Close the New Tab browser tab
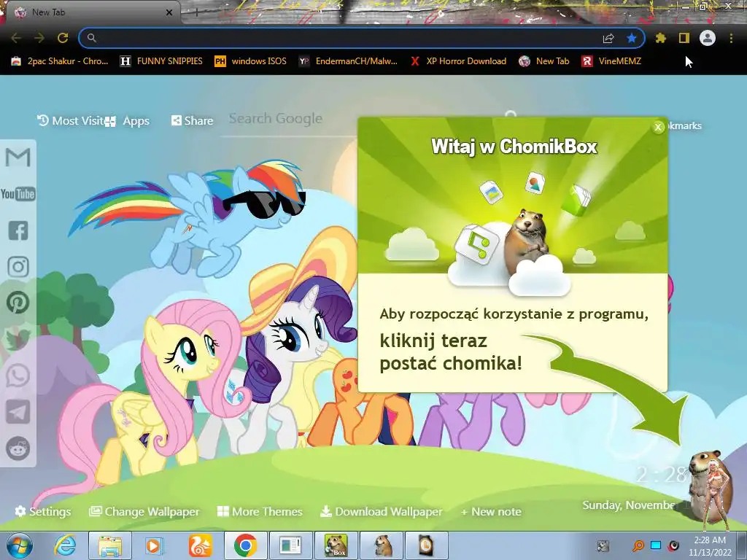Viewport: 747px width, 560px height. pos(169,12)
